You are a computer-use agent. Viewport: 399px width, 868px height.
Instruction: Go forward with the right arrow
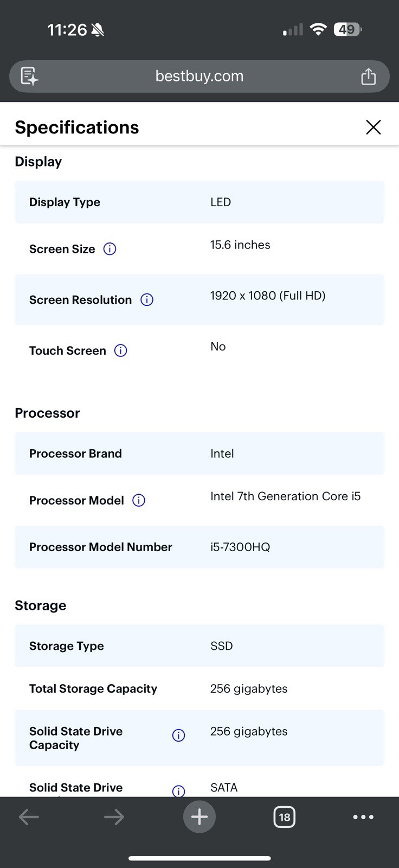click(x=114, y=816)
